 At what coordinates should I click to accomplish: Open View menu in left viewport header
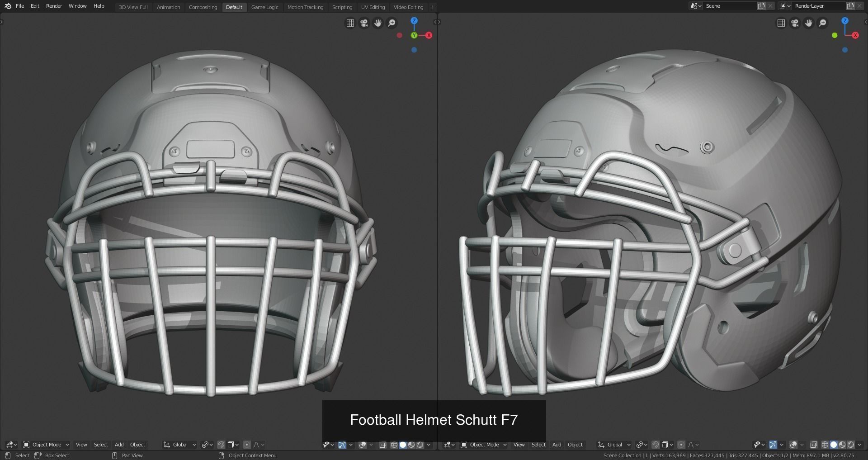point(81,445)
